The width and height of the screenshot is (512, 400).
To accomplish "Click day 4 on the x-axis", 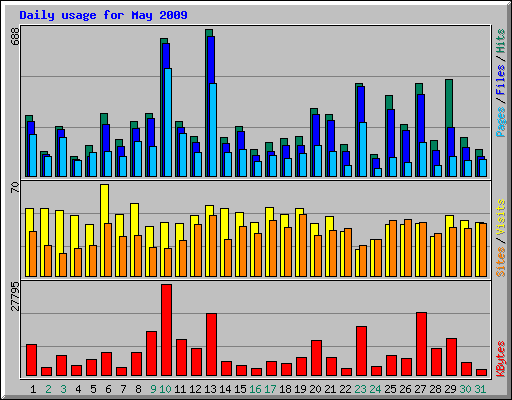I will [x=78, y=389].
